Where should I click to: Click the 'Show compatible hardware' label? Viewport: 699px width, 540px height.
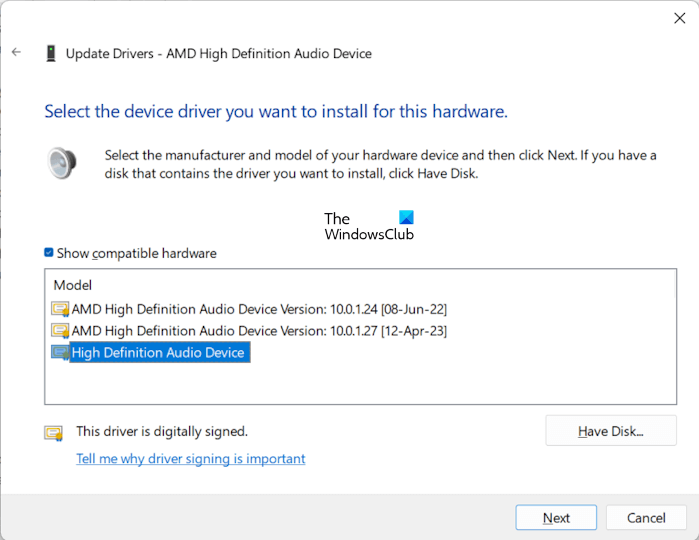click(x=136, y=253)
